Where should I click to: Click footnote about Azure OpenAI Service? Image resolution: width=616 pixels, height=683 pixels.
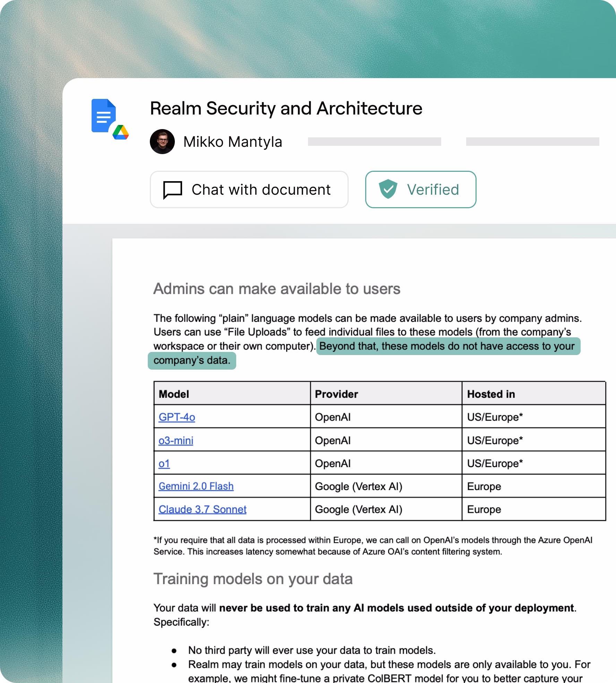[x=373, y=546]
